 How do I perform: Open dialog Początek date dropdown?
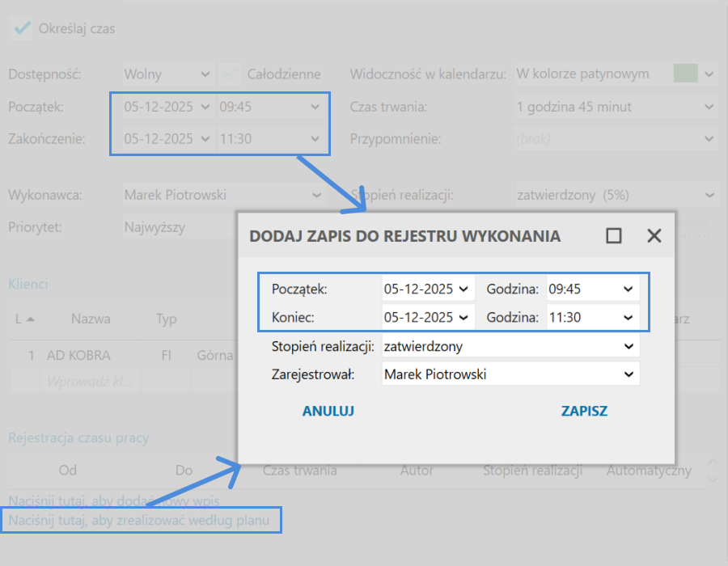(463, 289)
